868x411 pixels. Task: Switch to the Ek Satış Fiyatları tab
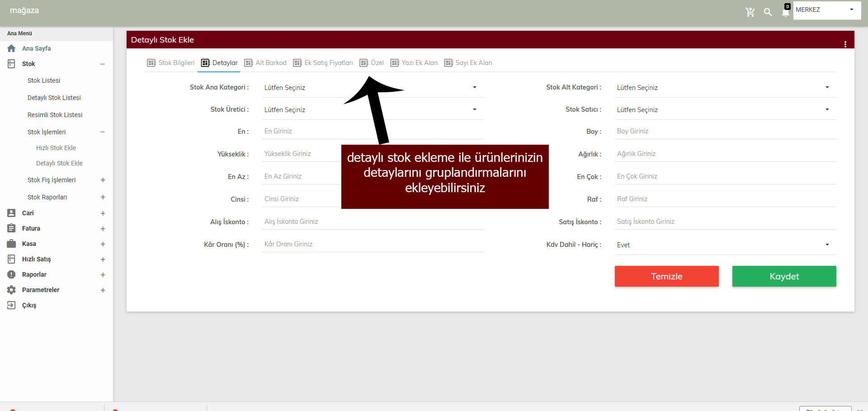click(323, 63)
